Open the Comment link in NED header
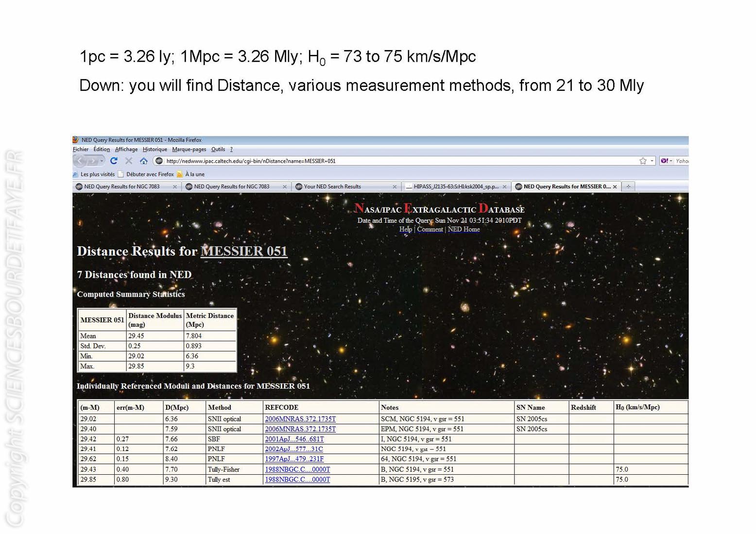Viewport: 756px width, 534px height. tap(430, 229)
